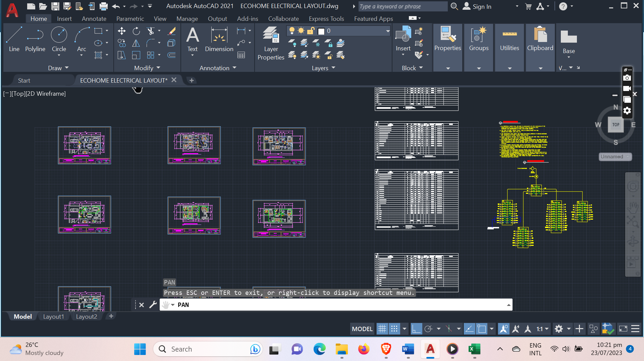Image resolution: width=644 pixels, height=361 pixels.
Task: Switch to the Start file tab
Action: (x=24, y=80)
